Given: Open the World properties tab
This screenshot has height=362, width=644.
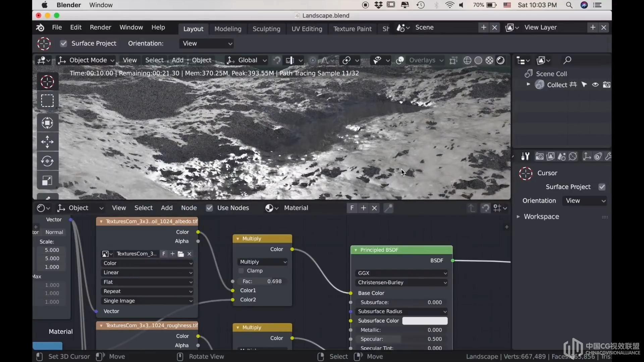Looking at the screenshot, I should (x=573, y=157).
